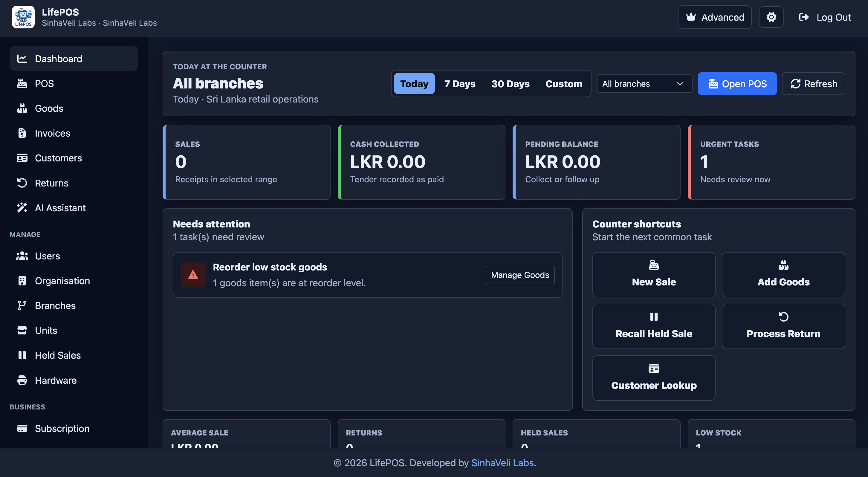Screen dimensions: 868x477
Task: Click the Returns arrow icon in sidebar
Action: point(22,183)
